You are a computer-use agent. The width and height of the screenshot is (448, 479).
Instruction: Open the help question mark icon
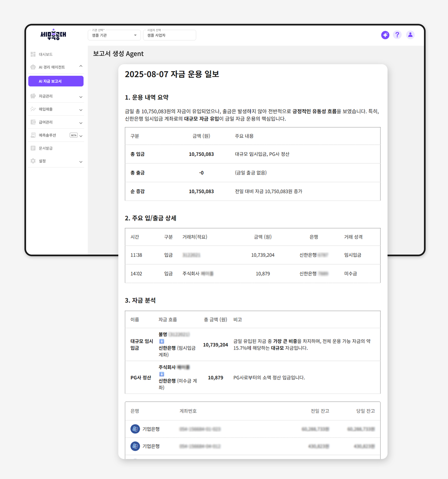(x=397, y=35)
